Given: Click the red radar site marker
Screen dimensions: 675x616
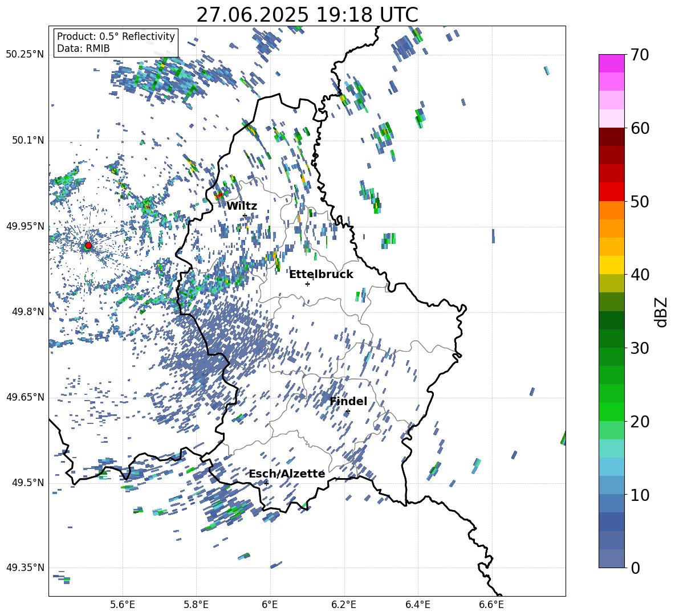Looking at the screenshot, I should pos(88,246).
